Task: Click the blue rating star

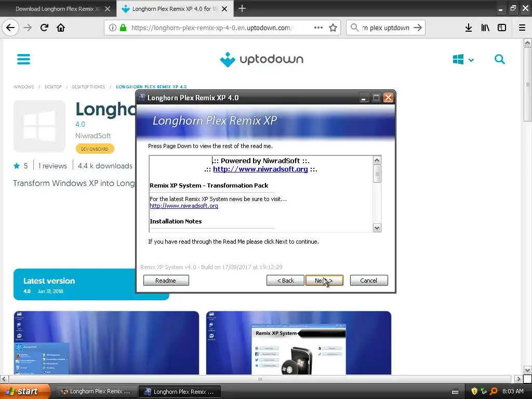Action: [x=16, y=166]
